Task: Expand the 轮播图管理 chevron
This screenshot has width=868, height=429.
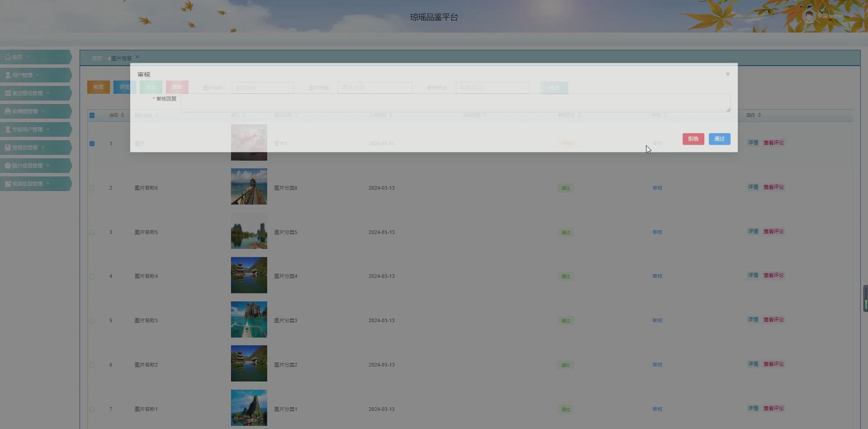Action: click(x=43, y=111)
